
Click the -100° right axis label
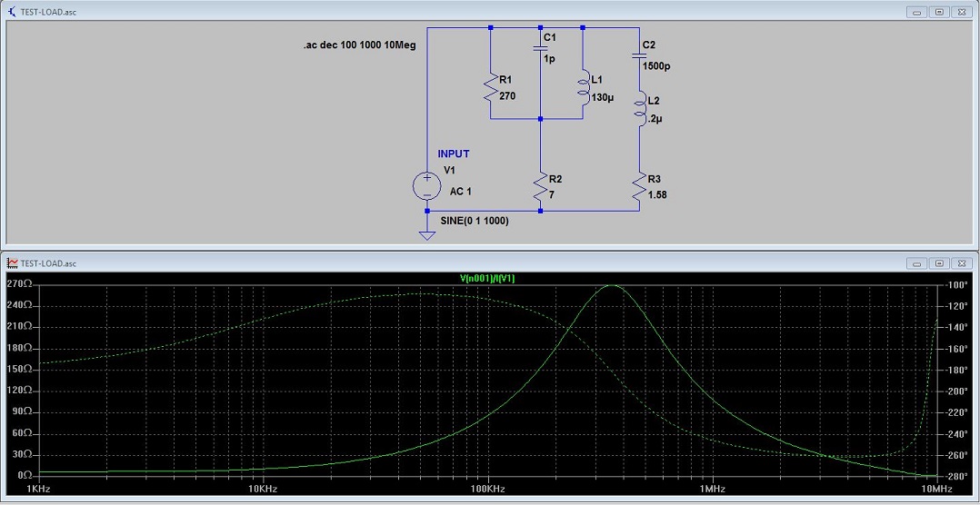click(x=955, y=284)
